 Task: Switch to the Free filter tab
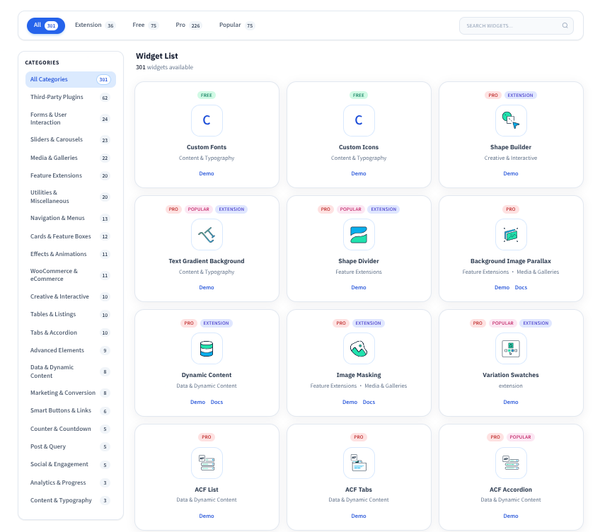pos(145,25)
